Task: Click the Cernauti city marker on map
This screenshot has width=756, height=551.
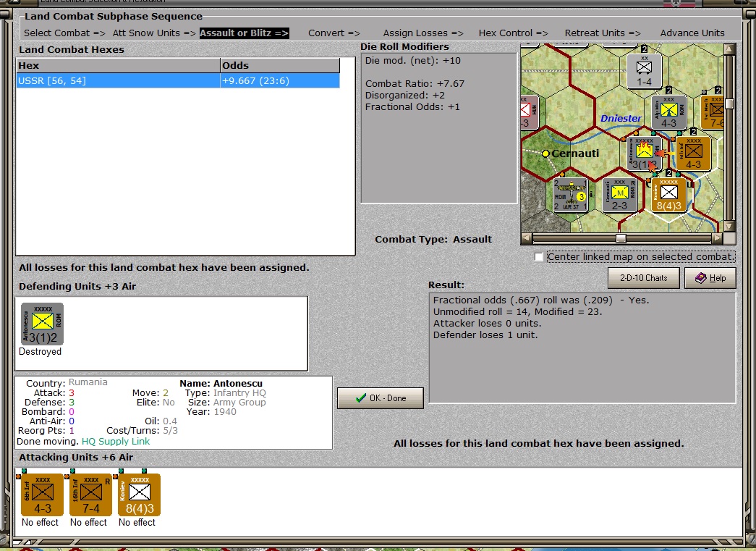Action: [x=545, y=153]
